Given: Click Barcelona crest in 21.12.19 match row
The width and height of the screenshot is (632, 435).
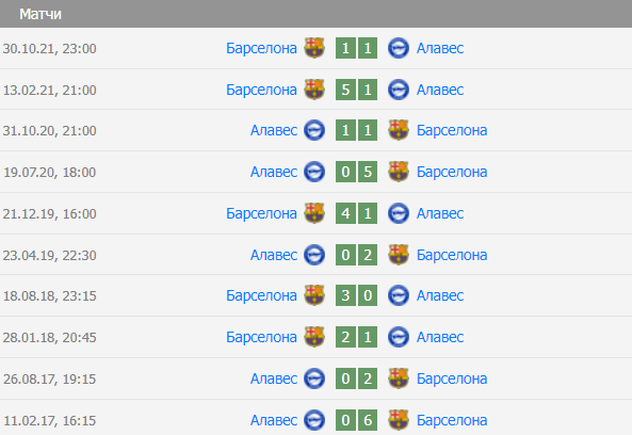Looking at the screenshot, I should coord(314,213).
